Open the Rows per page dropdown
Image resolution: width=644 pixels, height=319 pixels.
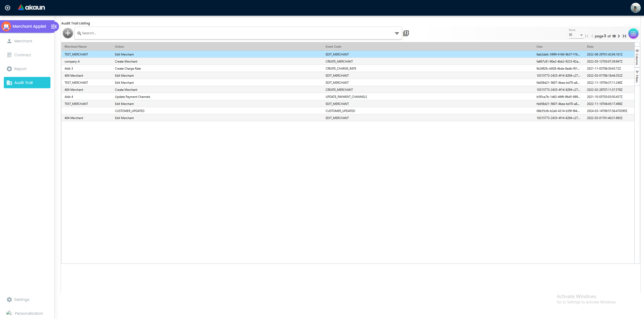pos(576,35)
